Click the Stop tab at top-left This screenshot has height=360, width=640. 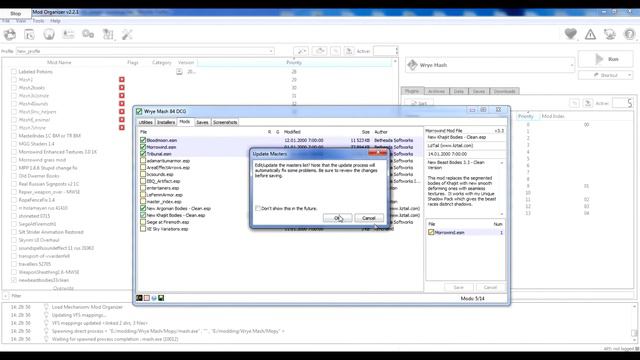(16, 13)
